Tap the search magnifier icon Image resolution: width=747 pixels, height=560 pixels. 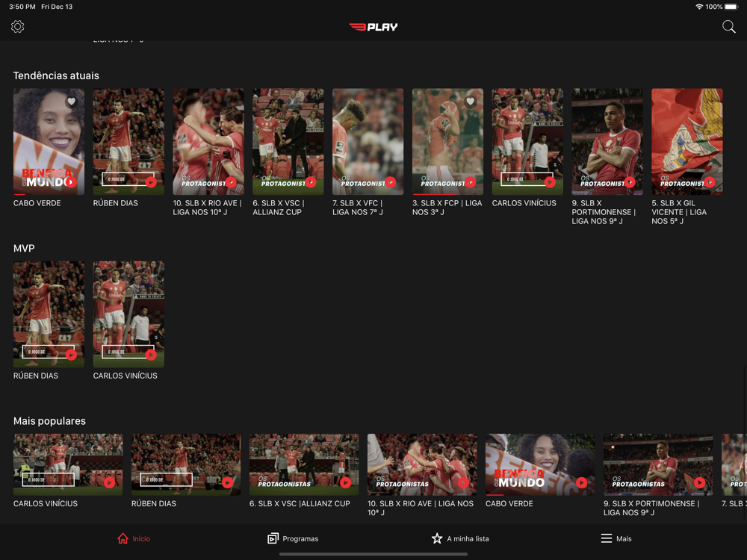(x=728, y=27)
